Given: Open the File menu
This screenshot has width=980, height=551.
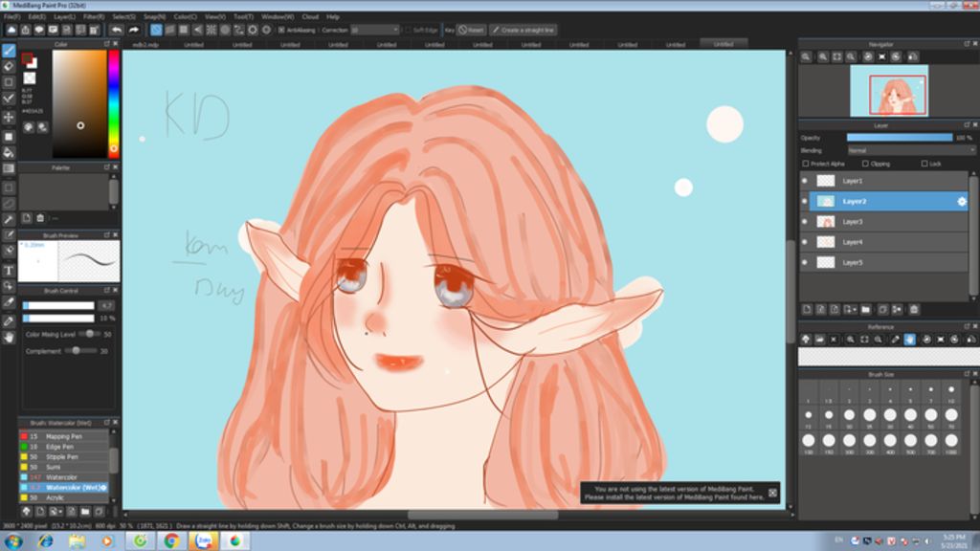Looking at the screenshot, I should [x=11, y=17].
